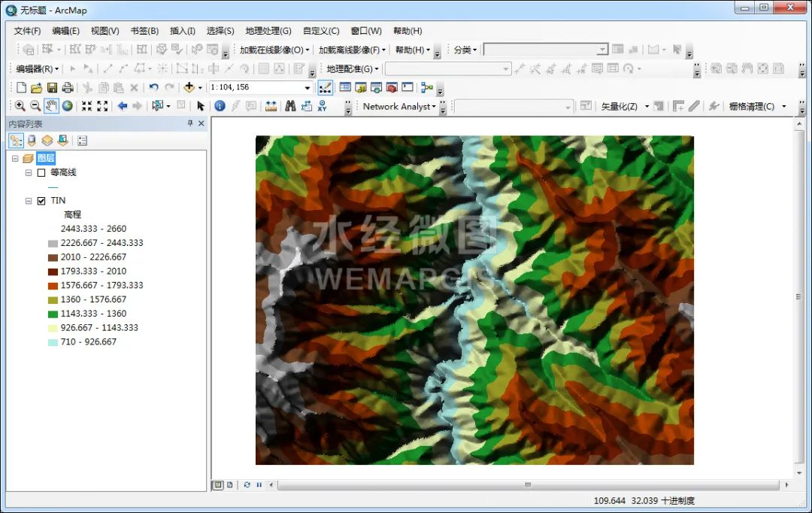Select the 图层 data frame label

click(46, 159)
